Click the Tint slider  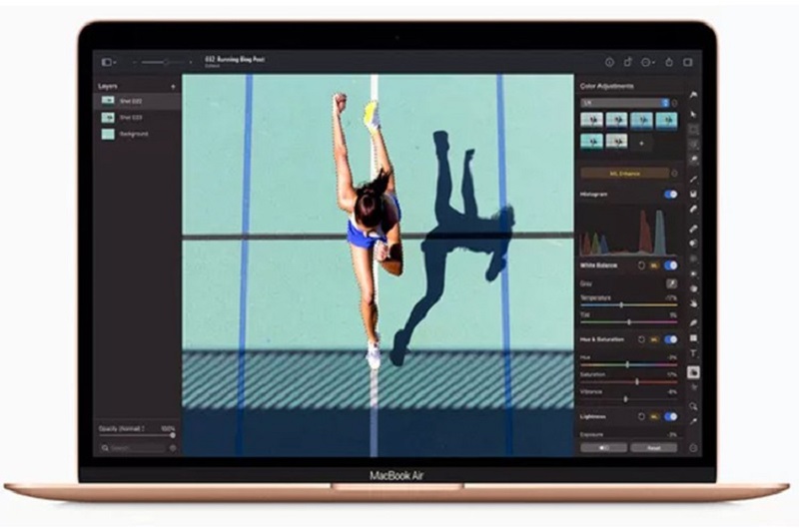[x=629, y=321]
